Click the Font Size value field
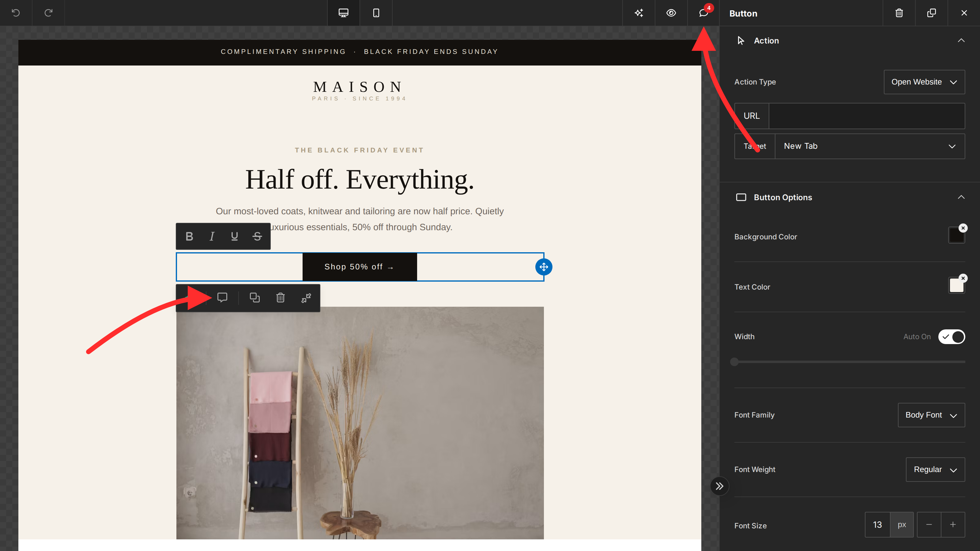Viewport: 980px width, 551px height. point(877,525)
